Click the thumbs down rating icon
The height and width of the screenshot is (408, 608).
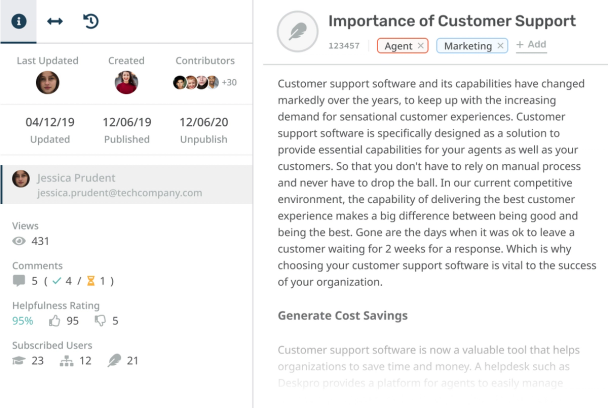[x=99, y=321]
